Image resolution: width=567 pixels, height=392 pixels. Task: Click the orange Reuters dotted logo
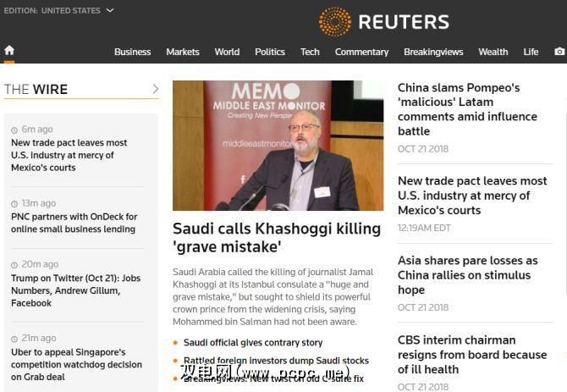tap(335, 21)
